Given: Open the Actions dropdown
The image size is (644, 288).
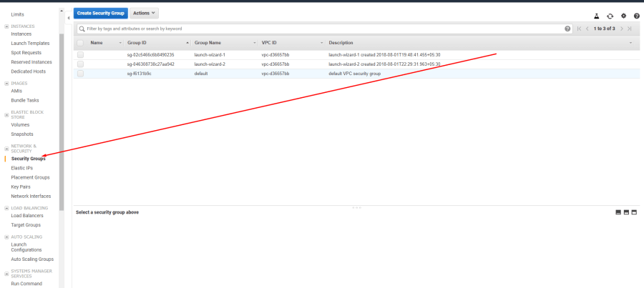Looking at the screenshot, I should 144,13.
